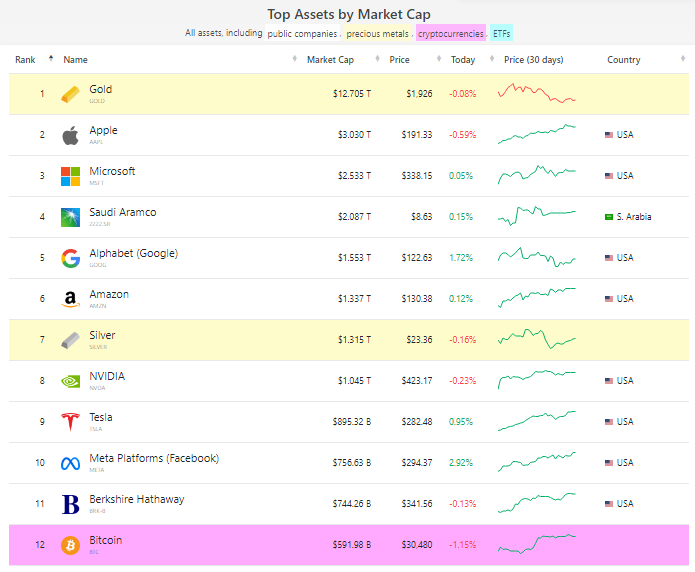This screenshot has width=695, height=572.
Task: Click Gold's market cap $12.705 T
Action: [352, 94]
